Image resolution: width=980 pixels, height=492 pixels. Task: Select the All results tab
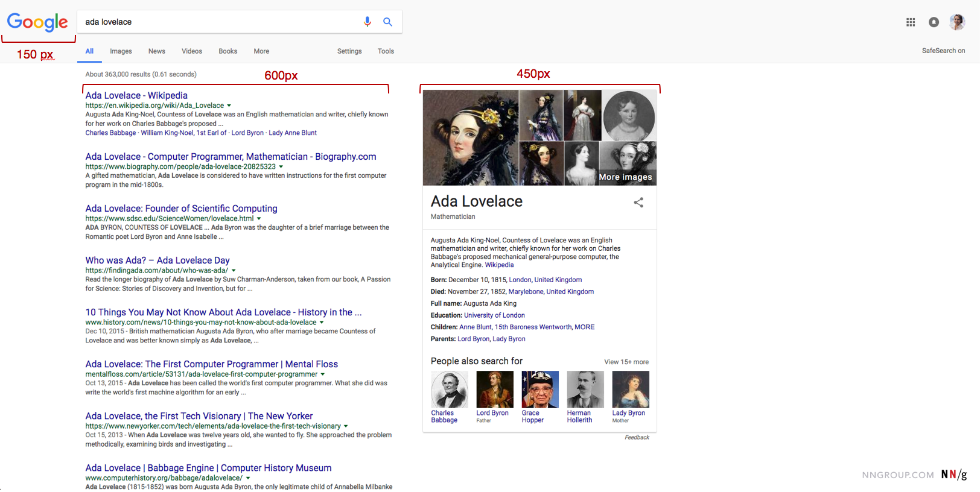tap(89, 51)
